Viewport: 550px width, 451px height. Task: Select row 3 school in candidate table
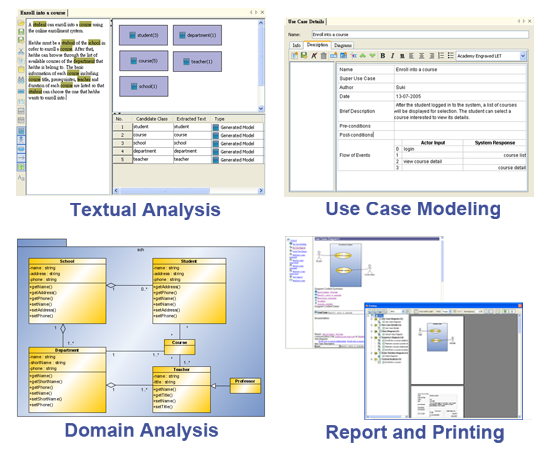click(188, 143)
